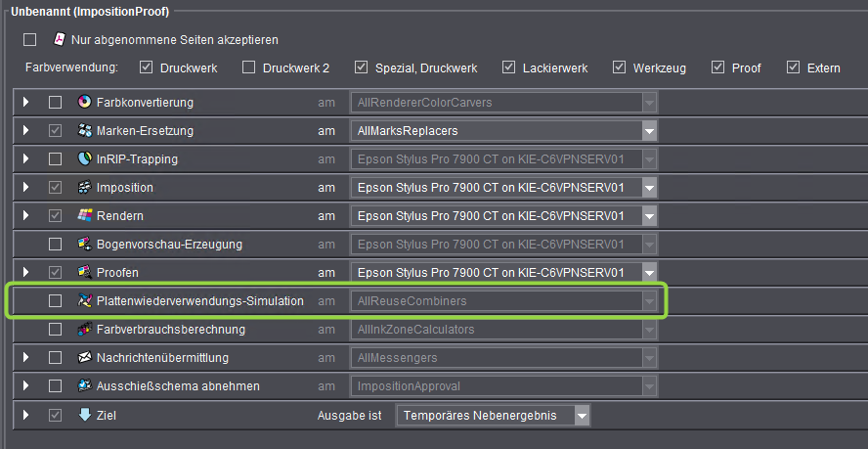Click the Marken-Ersetzung row icon
868x449 pixels.
84,131
